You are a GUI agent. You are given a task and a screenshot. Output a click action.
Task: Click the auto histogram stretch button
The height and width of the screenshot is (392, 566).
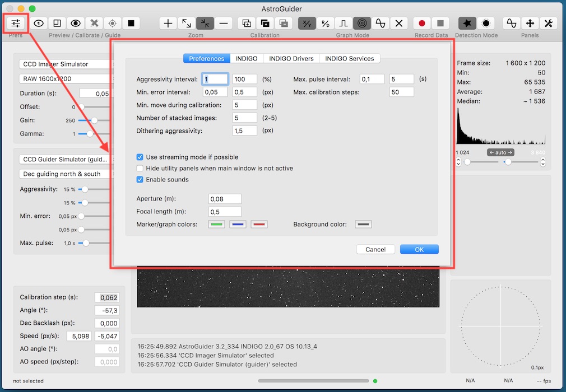(x=500, y=152)
